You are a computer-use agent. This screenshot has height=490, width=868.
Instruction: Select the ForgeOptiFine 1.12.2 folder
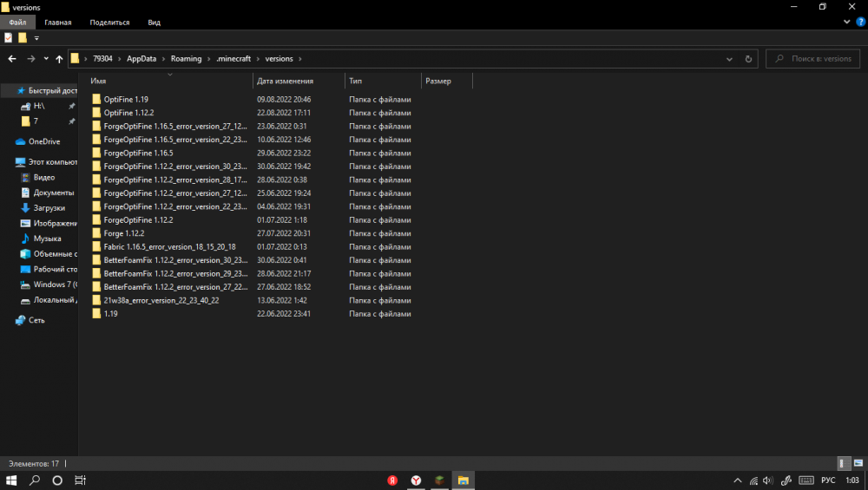click(x=138, y=220)
